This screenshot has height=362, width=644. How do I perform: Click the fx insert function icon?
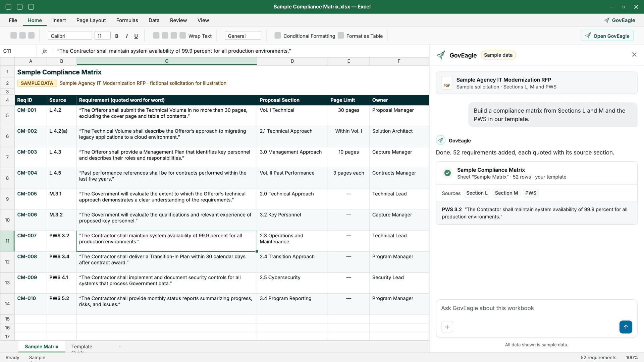tap(45, 51)
